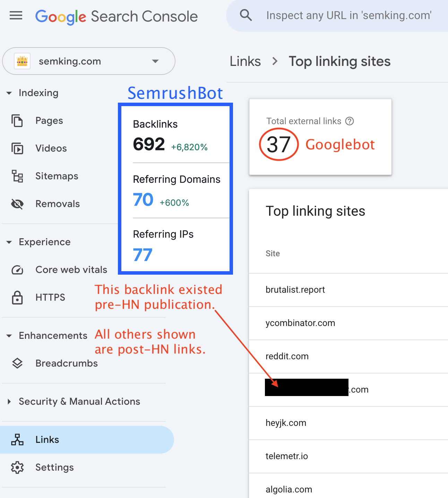Open Settings in the sidebar
The height and width of the screenshot is (498, 448).
(54, 467)
